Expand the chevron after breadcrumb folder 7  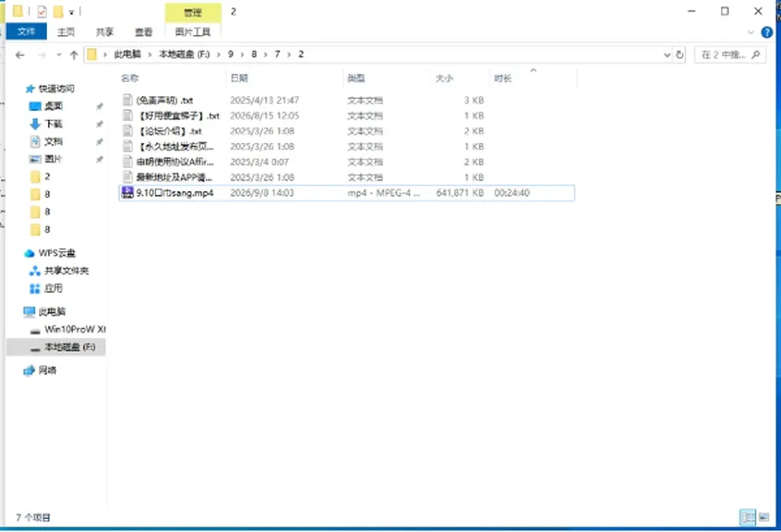point(289,55)
